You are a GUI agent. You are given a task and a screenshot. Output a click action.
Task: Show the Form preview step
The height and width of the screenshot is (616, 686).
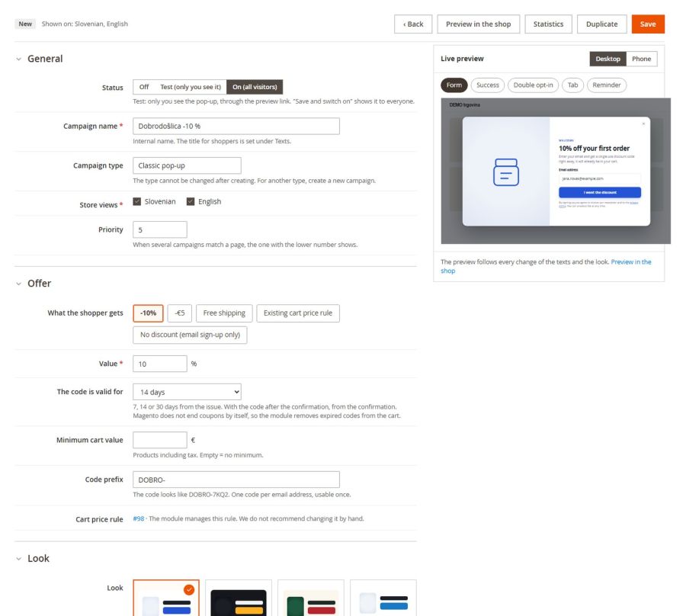454,85
